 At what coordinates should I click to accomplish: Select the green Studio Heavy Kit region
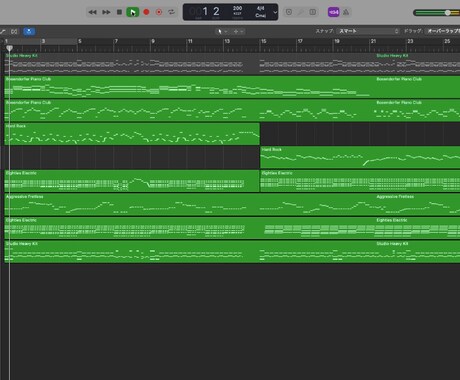(232, 252)
